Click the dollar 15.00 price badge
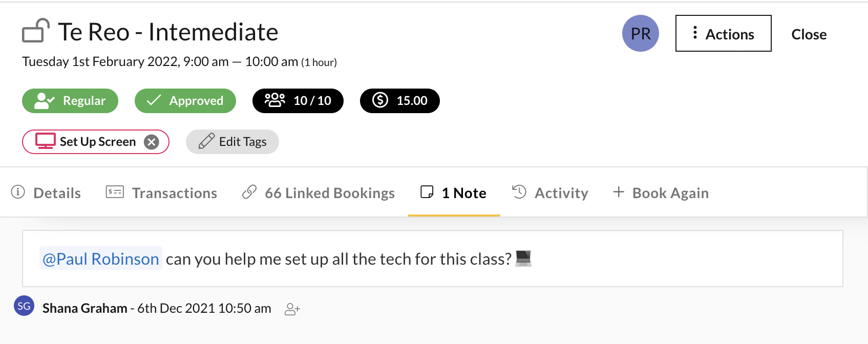This screenshot has width=868, height=344. [x=400, y=101]
